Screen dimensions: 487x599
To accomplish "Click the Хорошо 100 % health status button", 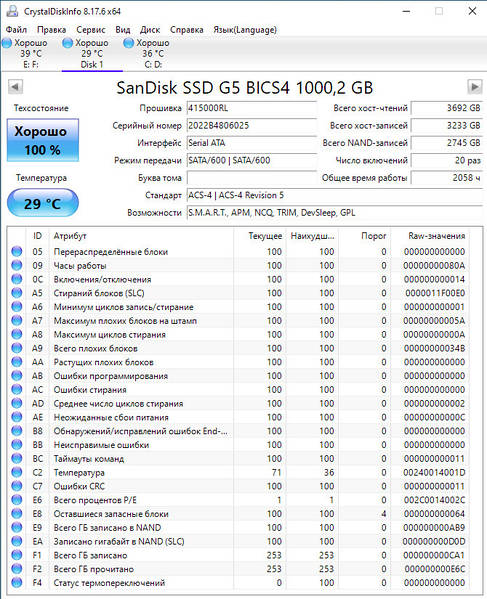I will point(43,140).
